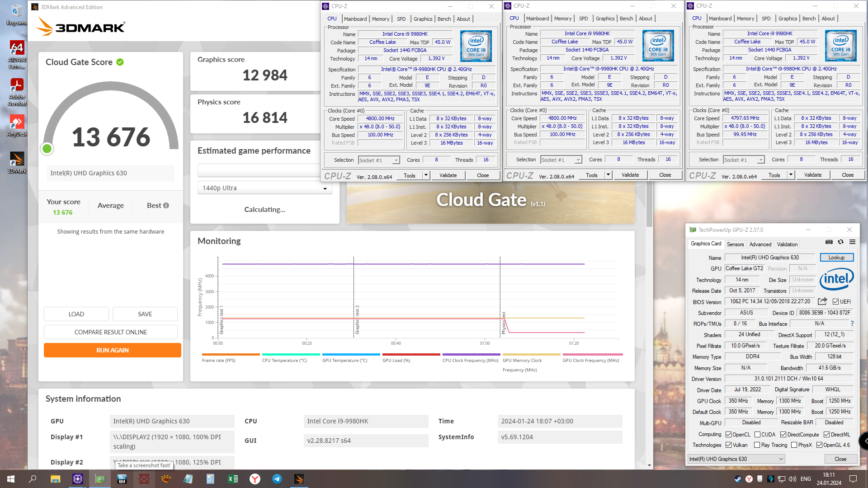Toggle the Ray Tracing checkbox
The image size is (868, 488).
pyautogui.click(x=757, y=445)
